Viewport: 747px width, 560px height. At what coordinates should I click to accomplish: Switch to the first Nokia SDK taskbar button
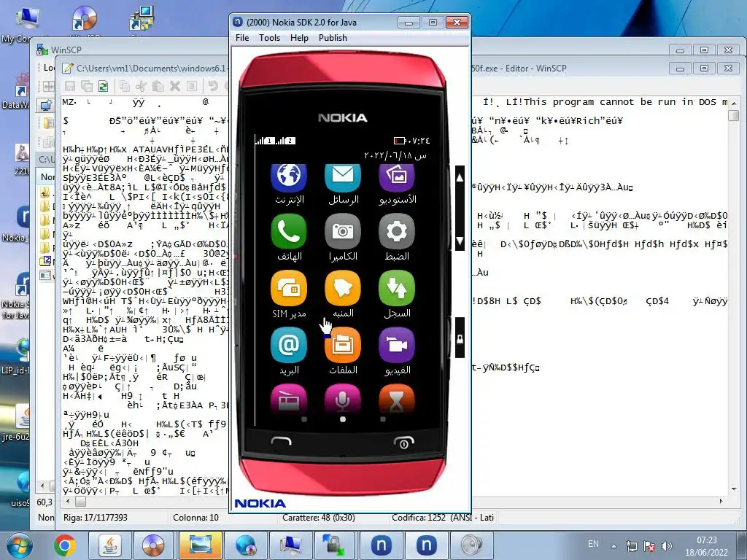[381, 545]
